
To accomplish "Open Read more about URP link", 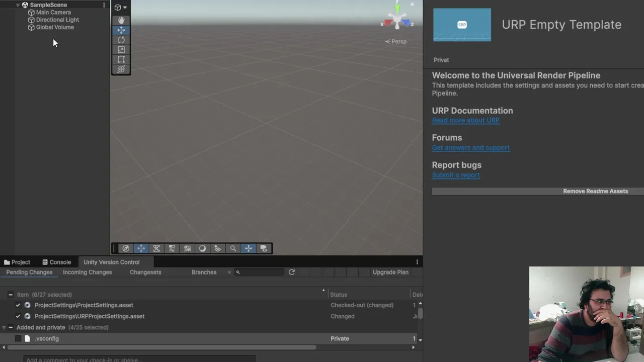I will (x=465, y=120).
